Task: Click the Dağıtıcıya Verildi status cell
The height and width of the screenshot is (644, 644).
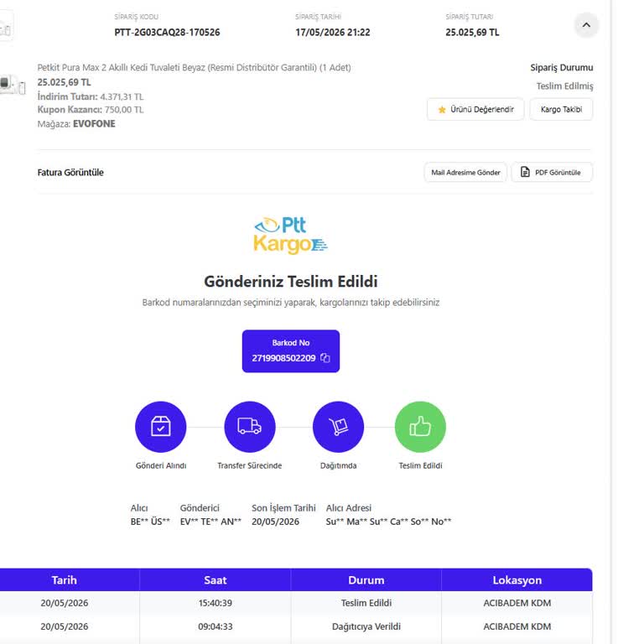Action: 366,626
